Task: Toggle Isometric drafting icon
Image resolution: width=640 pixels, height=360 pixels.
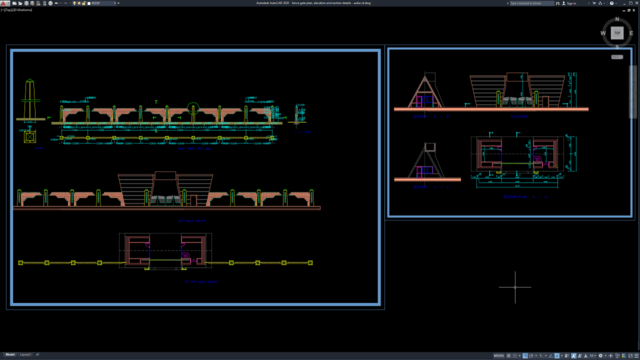Action: point(541,356)
